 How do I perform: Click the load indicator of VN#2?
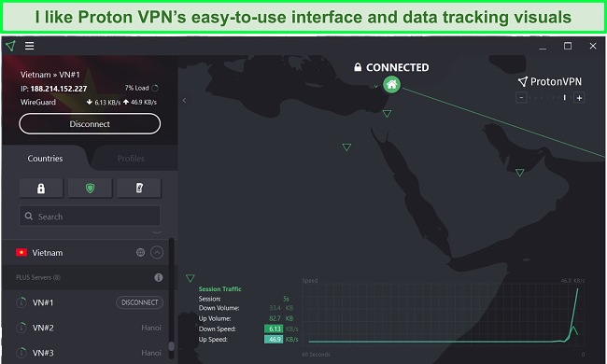click(x=21, y=328)
